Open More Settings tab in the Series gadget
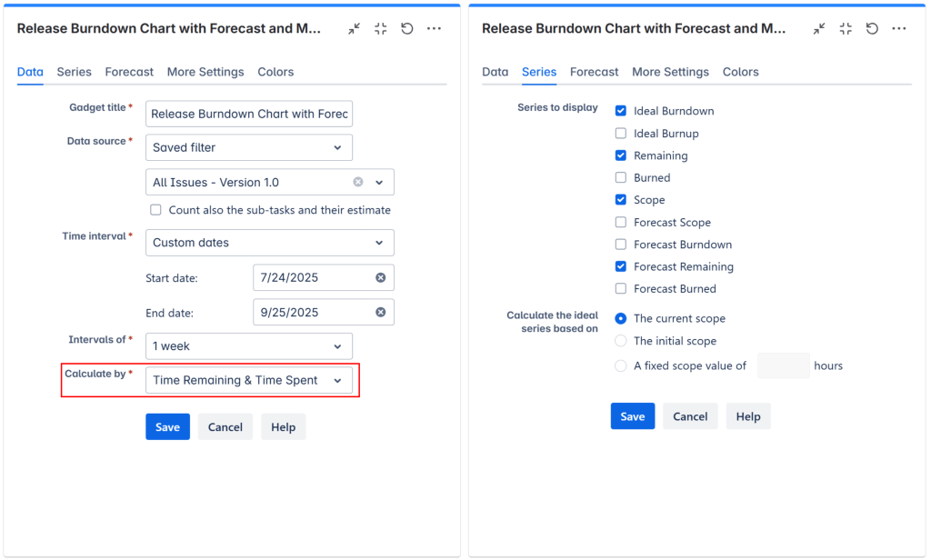 pyautogui.click(x=670, y=72)
